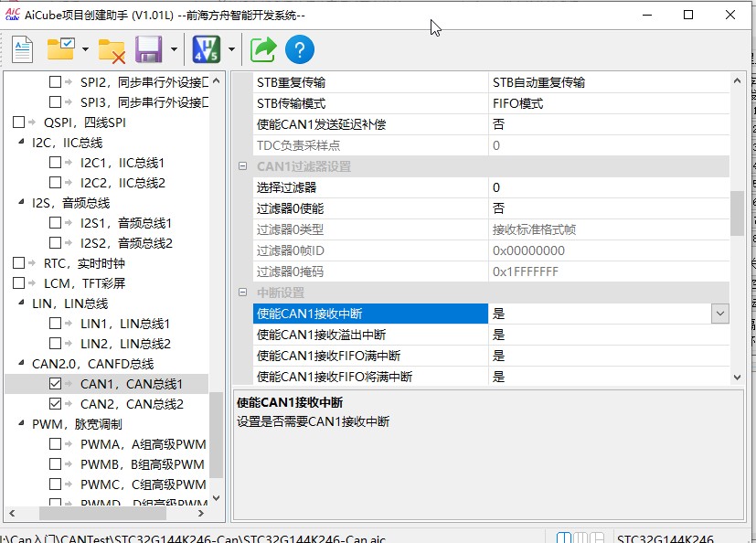This screenshot has width=756, height=543.
Task: Click property grid scroll-up arrow
Action: pos(737,81)
